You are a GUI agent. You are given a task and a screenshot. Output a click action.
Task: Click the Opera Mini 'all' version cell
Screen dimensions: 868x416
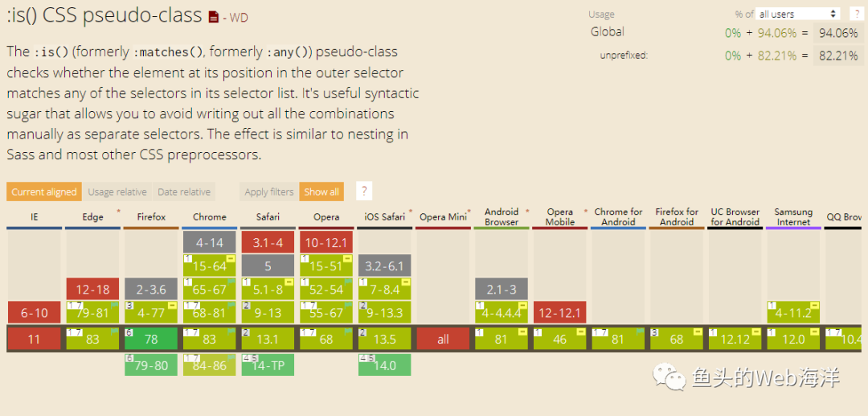pos(443,339)
